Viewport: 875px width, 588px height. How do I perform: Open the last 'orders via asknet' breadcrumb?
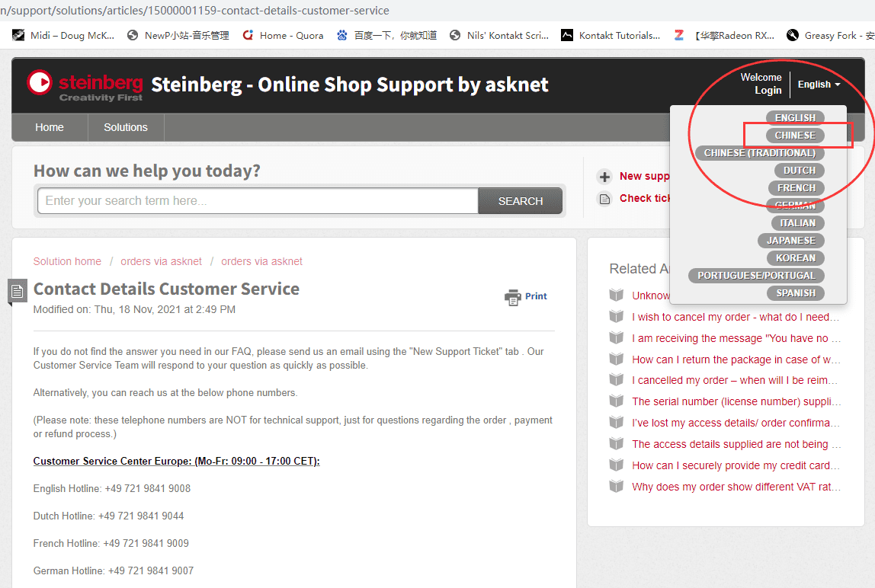261,261
